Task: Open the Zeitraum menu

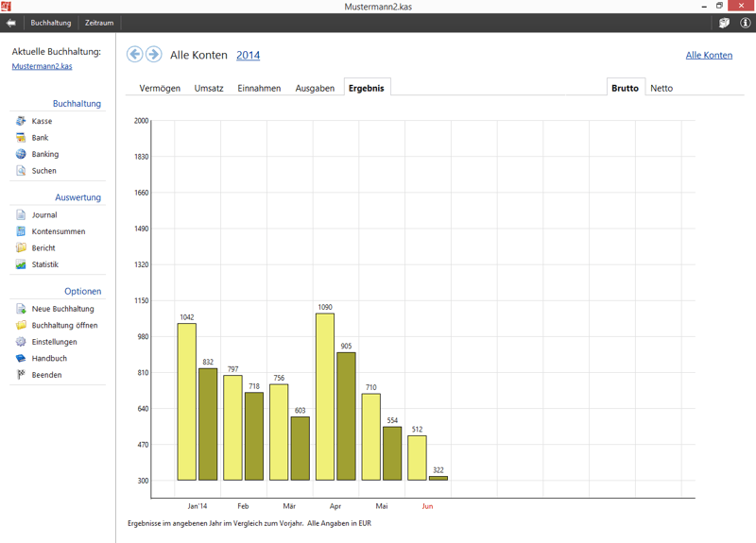Action: (x=99, y=23)
